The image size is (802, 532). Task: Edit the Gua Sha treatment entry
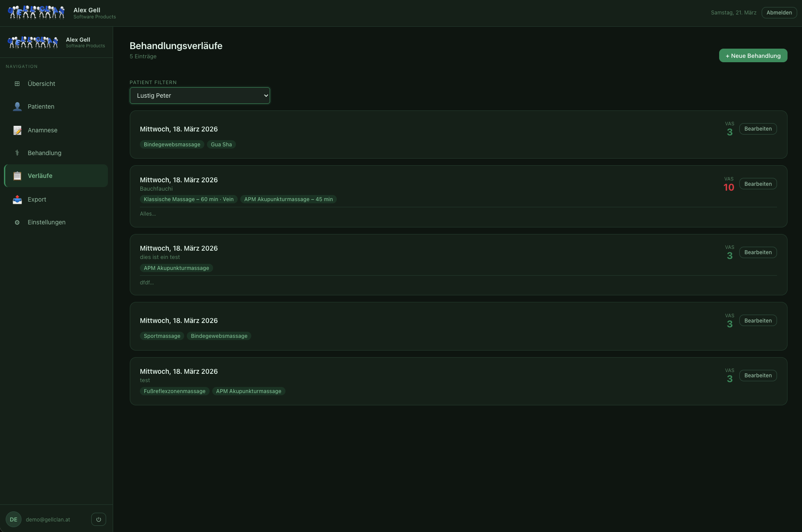758,129
